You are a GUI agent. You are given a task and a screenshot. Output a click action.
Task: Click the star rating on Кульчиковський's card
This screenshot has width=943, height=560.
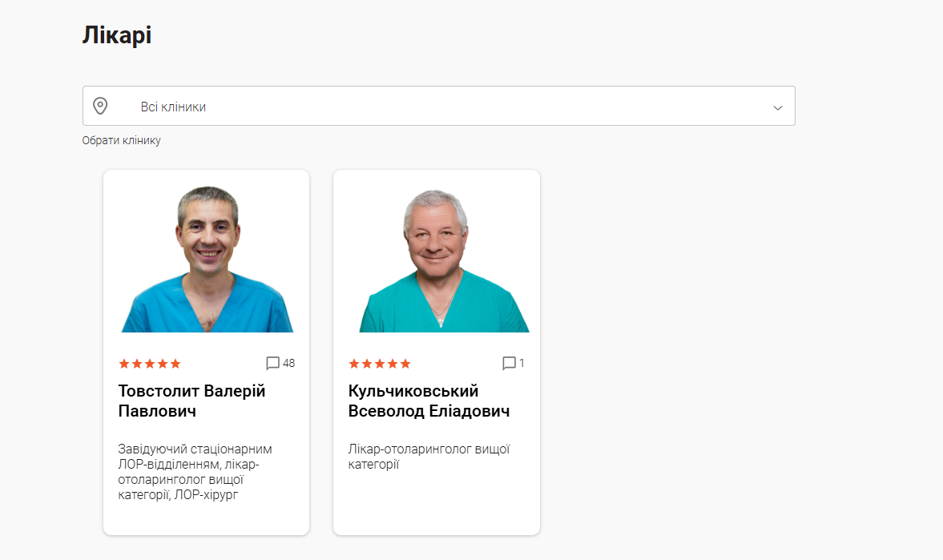pyautogui.click(x=380, y=363)
